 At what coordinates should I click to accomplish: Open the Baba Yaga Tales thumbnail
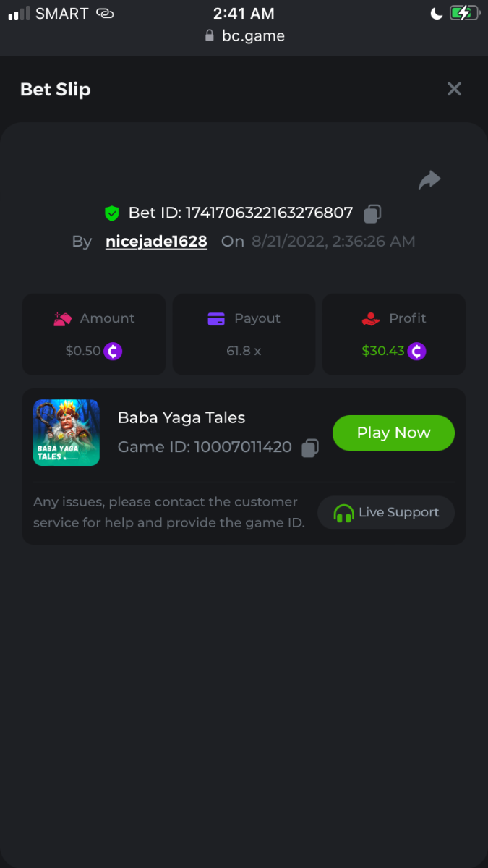pyautogui.click(x=67, y=433)
